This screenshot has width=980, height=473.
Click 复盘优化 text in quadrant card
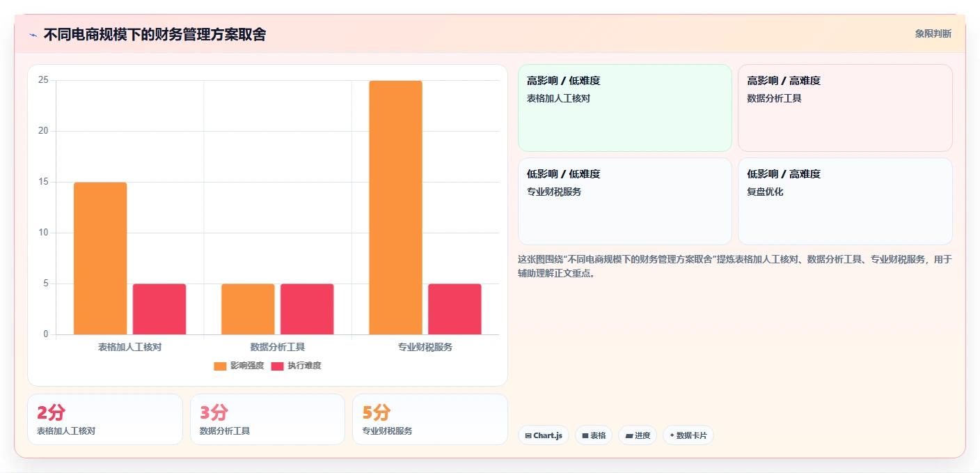pos(765,192)
